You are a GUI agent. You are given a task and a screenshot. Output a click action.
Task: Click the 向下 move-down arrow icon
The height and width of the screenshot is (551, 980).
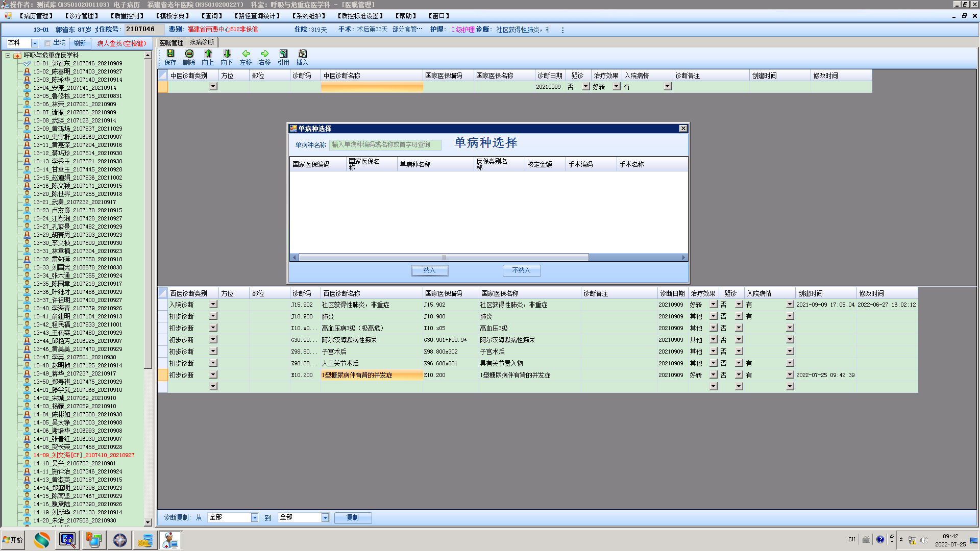tap(227, 54)
